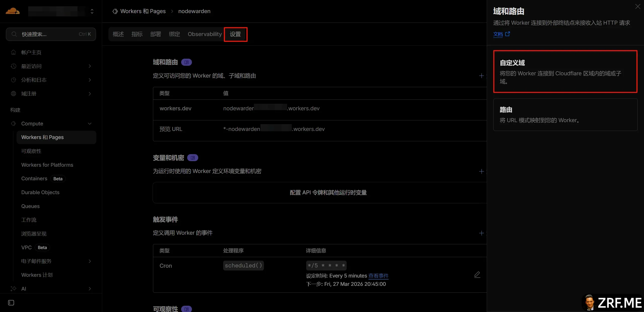Screen dimensions: 644x312
Task: Switch to the 设置 tab
Action: click(x=235, y=34)
